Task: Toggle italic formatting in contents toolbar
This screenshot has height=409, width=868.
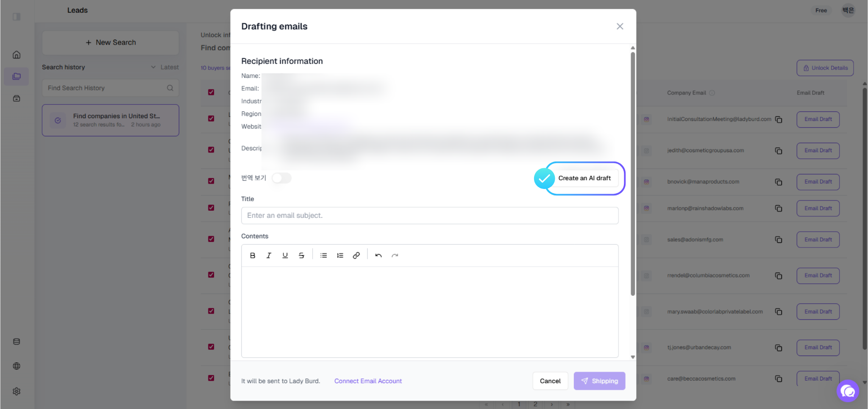Action: [269, 256]
